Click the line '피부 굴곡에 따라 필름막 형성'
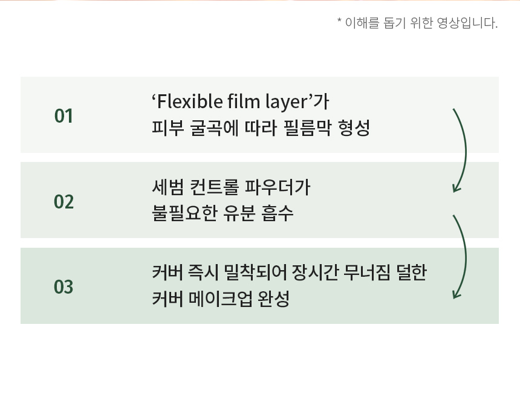520x420 pixels. [261, 128]
